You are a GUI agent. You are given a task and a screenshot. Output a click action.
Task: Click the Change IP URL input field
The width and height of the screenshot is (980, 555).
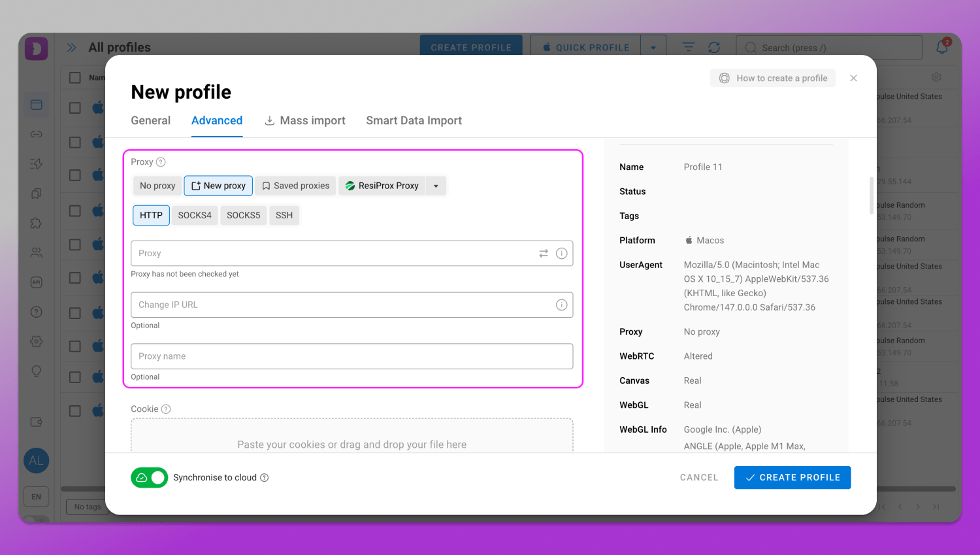352,305
